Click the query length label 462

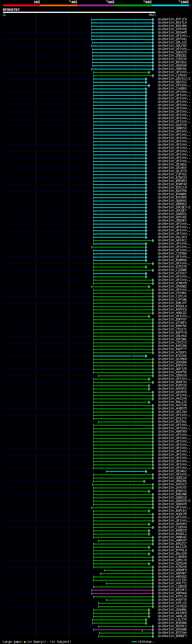[x=151, y=15]
